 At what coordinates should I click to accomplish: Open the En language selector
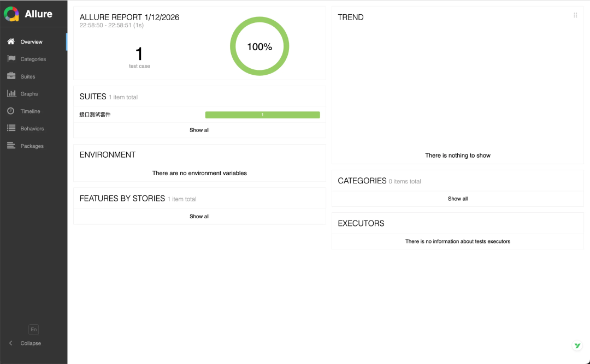33,330
